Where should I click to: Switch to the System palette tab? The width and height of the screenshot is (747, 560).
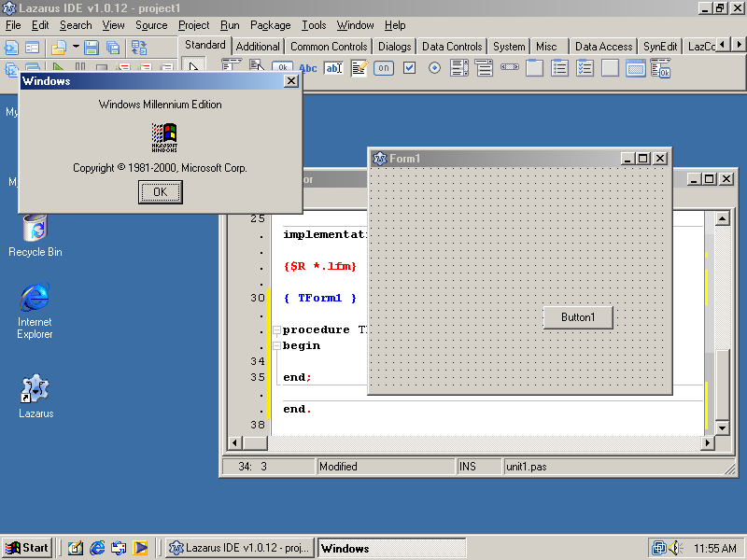509,47
